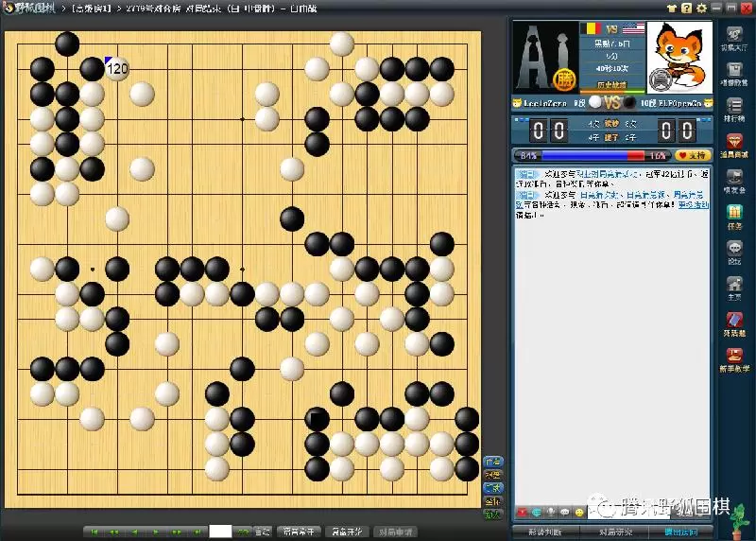Click the help question mark icon
This screenshot has height=541, width=756.
point(685,8)
